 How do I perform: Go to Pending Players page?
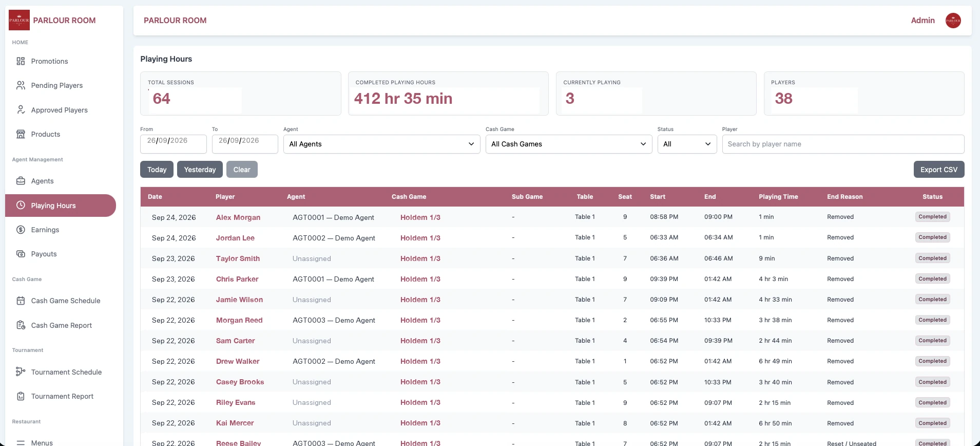coord(56,85)
